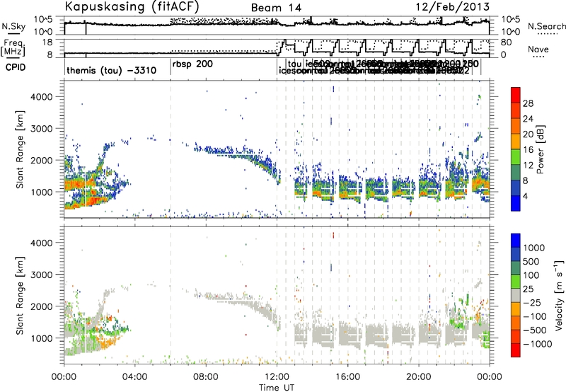Click the "Power [dB]" colorbar title
The height and width of the screenshot is (392, 566).
point(541,149)
